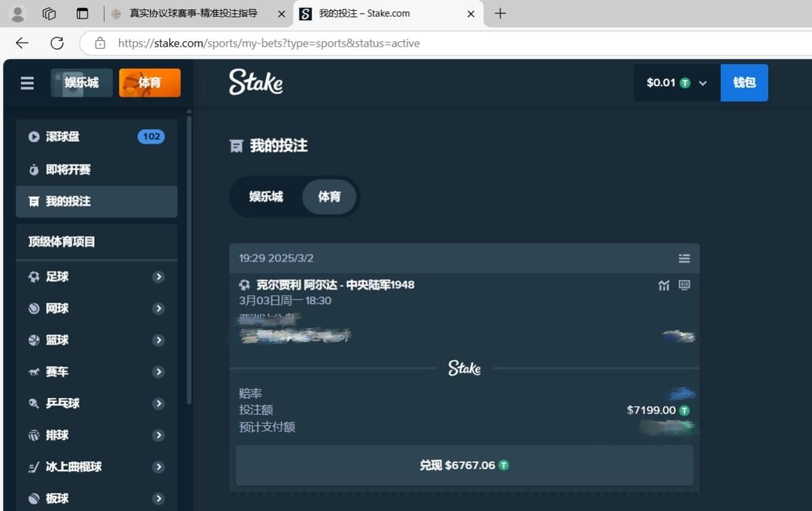Open the vertical tabs actions icon
The height and width of the screenshot is (511, 812).
pyautogui.click(x=83, y=14)
